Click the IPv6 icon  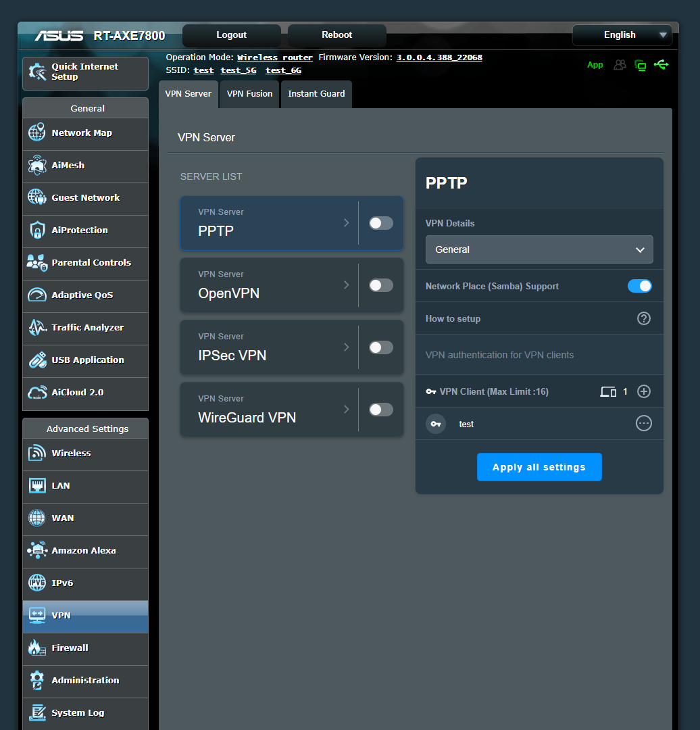coord(37,583)
